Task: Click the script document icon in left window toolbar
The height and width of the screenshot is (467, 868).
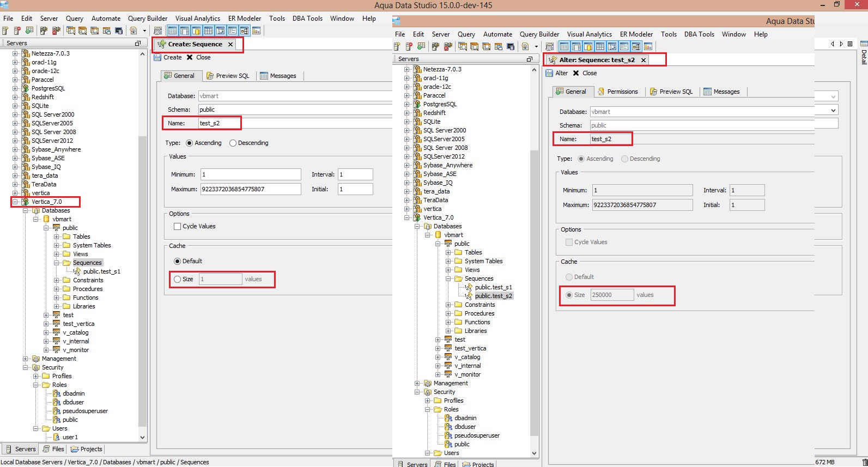Action: [134, 31]
